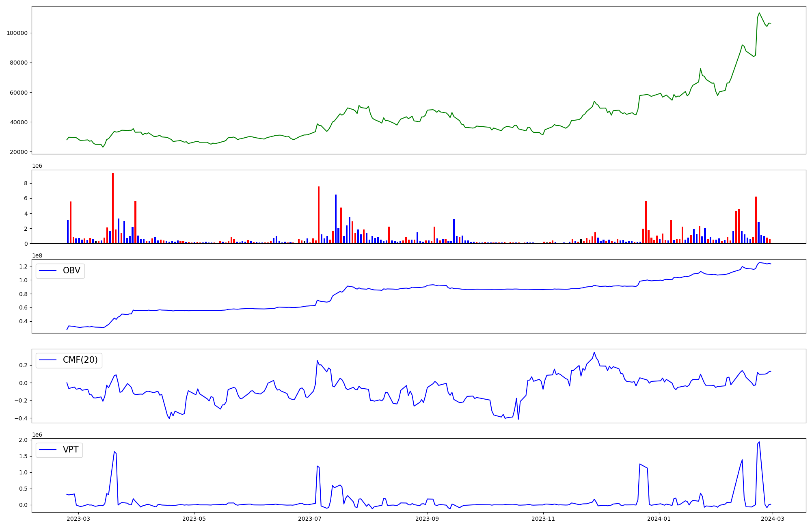Click the OBV legend label

point(71,270)
